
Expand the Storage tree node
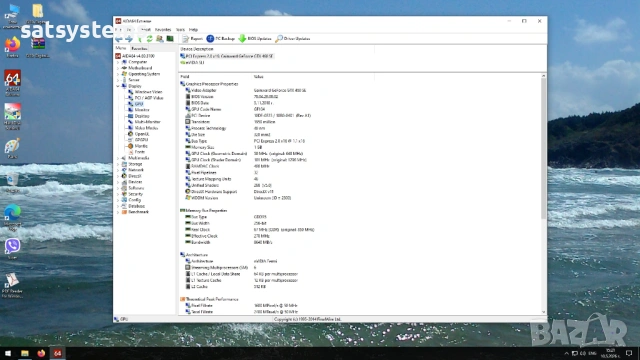(x=118, y=164)
